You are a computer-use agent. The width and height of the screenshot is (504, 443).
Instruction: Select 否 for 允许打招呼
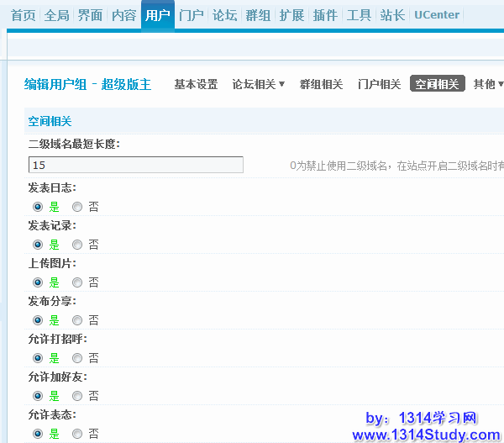coord(77,358)
